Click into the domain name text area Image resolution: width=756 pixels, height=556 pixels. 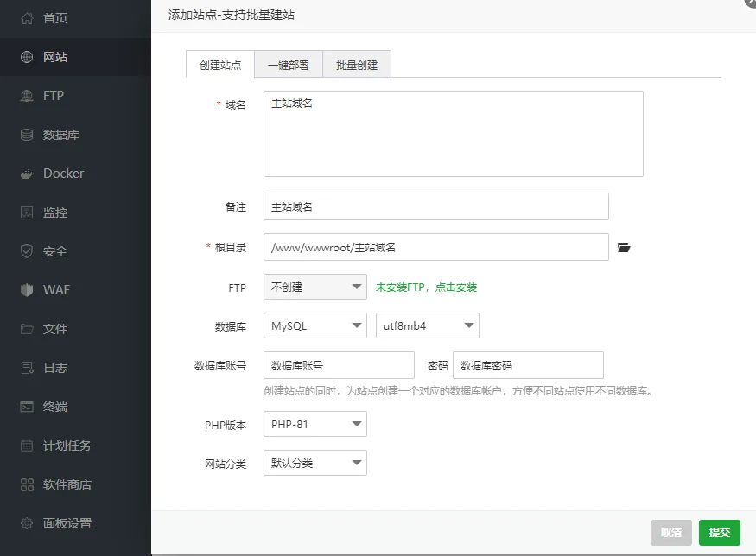pos(453,134)
